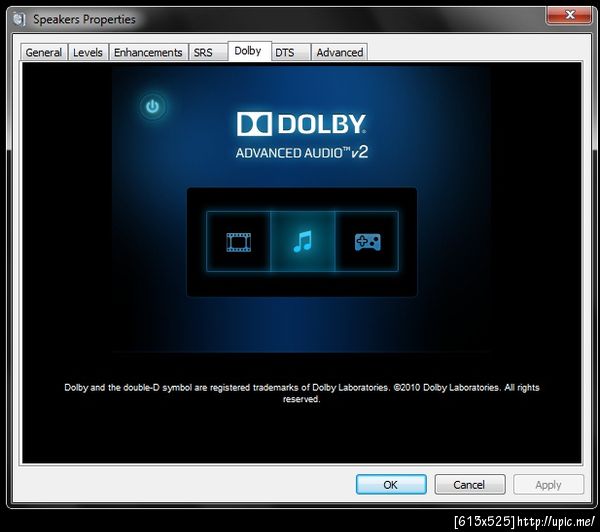Screen dimensions: 600x532
Task: Click the Dolby trademark notice text
Action: [x=302, y=393]
